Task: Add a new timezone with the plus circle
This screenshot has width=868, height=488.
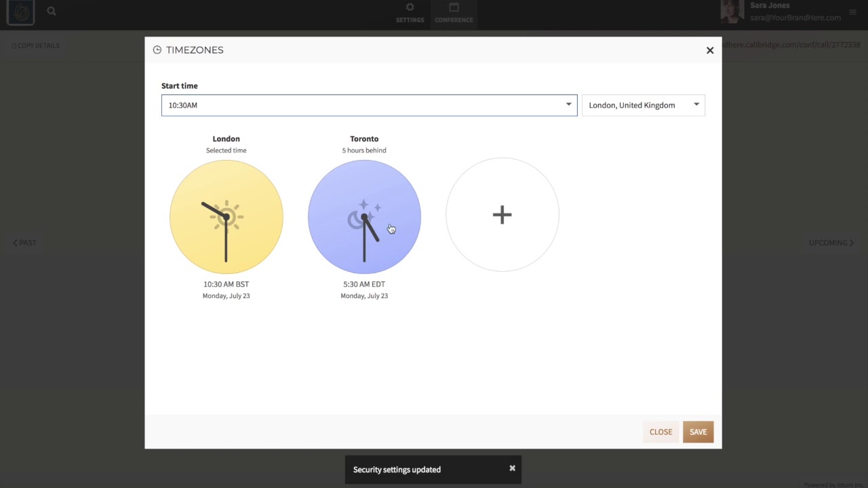Action: tap(502, 215)
